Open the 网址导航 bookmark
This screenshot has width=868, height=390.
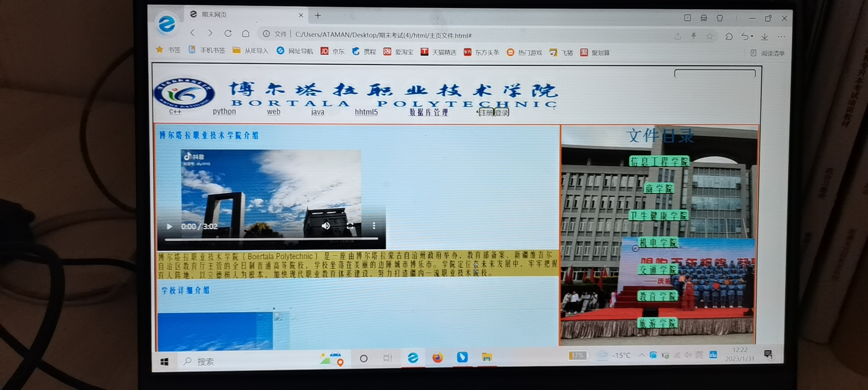pyautogui.click(x=295, y=51)
